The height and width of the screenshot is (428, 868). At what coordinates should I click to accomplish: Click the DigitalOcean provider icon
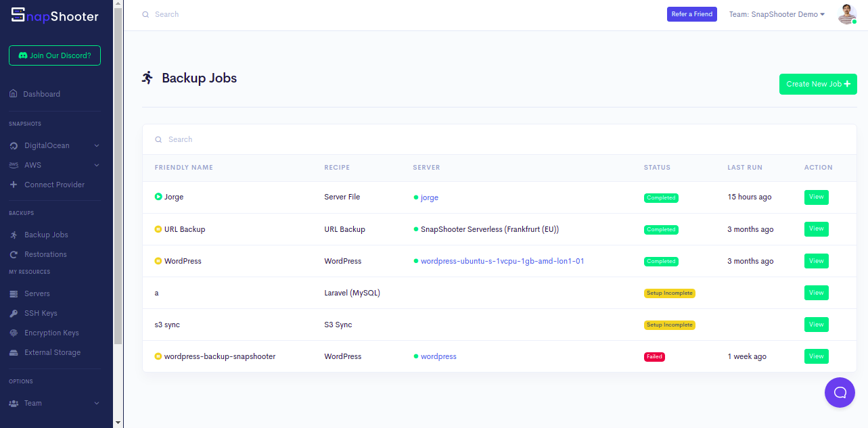pyautogui.click(x=14, y=145)
